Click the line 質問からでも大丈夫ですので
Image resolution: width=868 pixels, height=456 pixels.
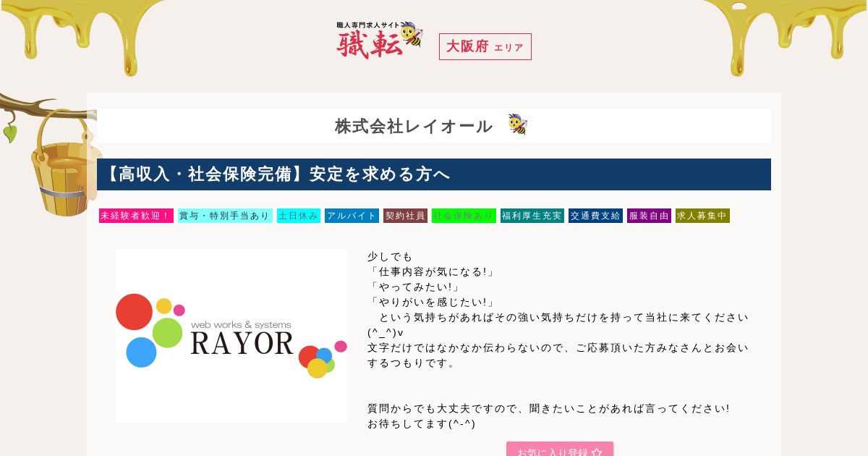[548, 409]
